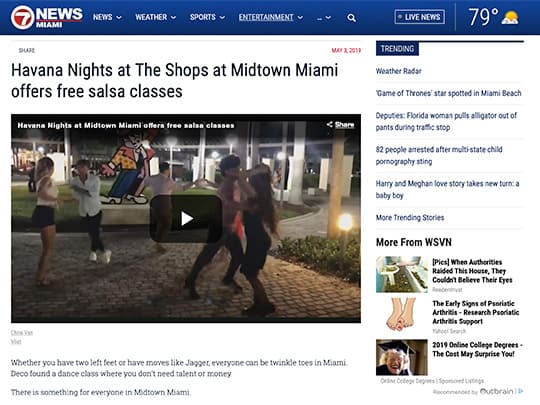Screen dimensions: 540x405
Task: Open More Trending Stories link
Action: [x=410, y=218]
